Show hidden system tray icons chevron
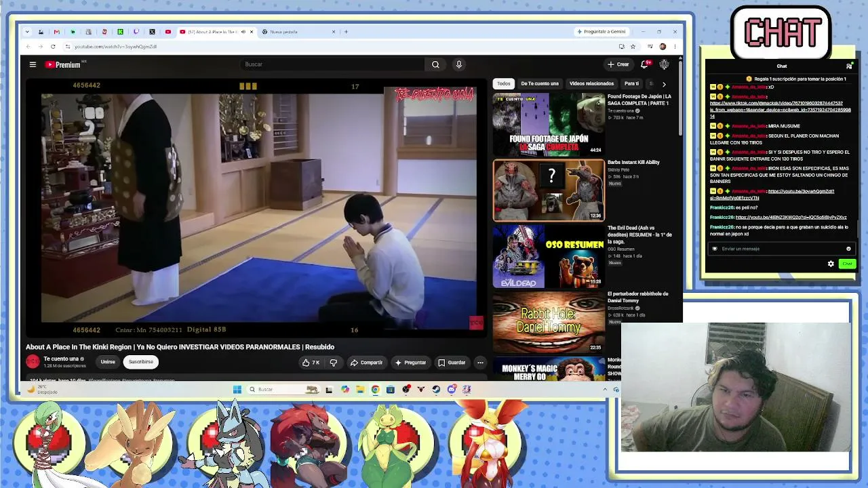Viewport: 868px width, 488px height. [605, 390]
